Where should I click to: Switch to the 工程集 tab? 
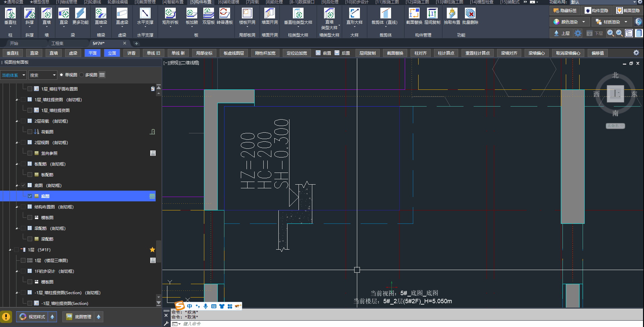click(x=57, y=44)
